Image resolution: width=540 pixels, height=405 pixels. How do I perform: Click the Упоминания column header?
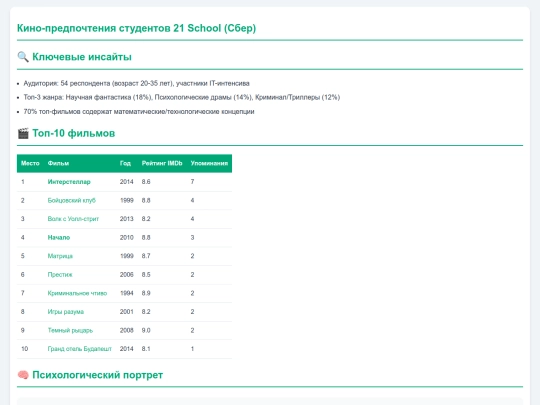coord(209,163)
